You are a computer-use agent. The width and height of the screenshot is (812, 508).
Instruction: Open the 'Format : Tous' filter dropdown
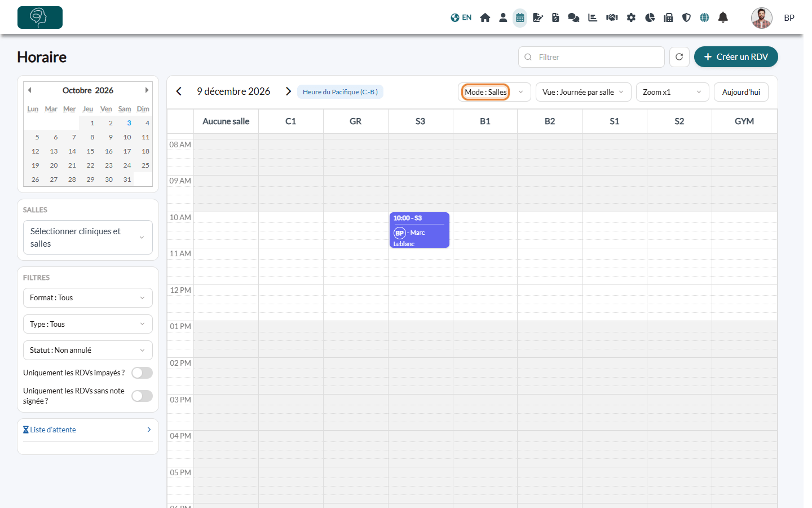click(88, 298)
